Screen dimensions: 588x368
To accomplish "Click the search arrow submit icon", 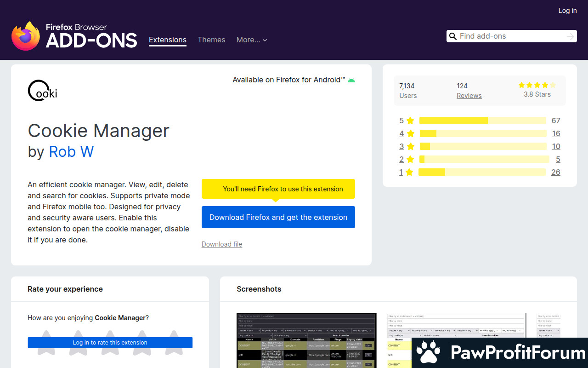I will (570, 36).
